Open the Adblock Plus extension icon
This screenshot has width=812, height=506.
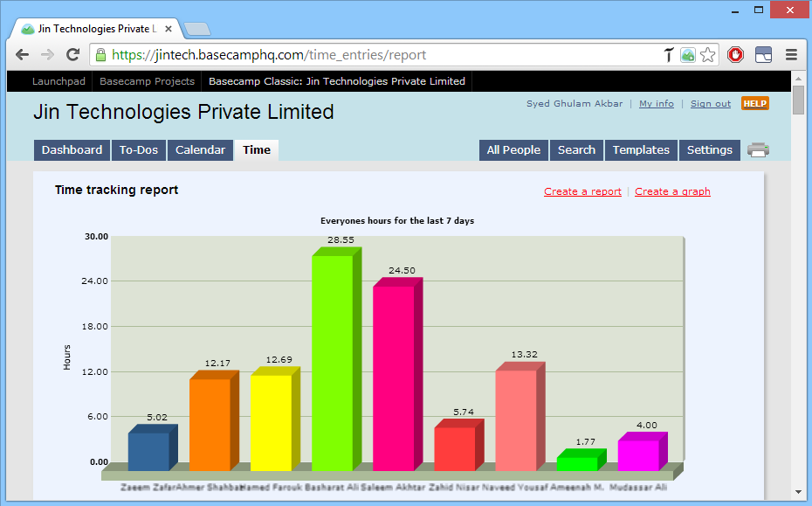pyautogui.click(x=735, y=55)
